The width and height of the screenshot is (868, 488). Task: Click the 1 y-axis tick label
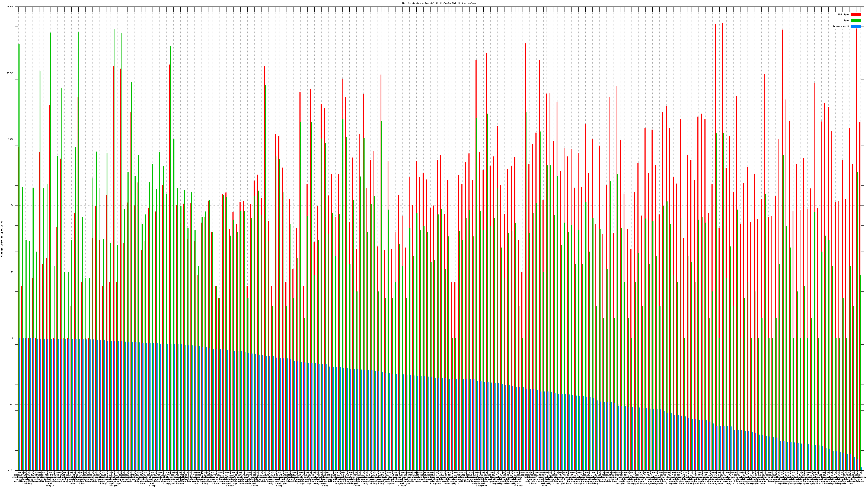coord(13,338)
